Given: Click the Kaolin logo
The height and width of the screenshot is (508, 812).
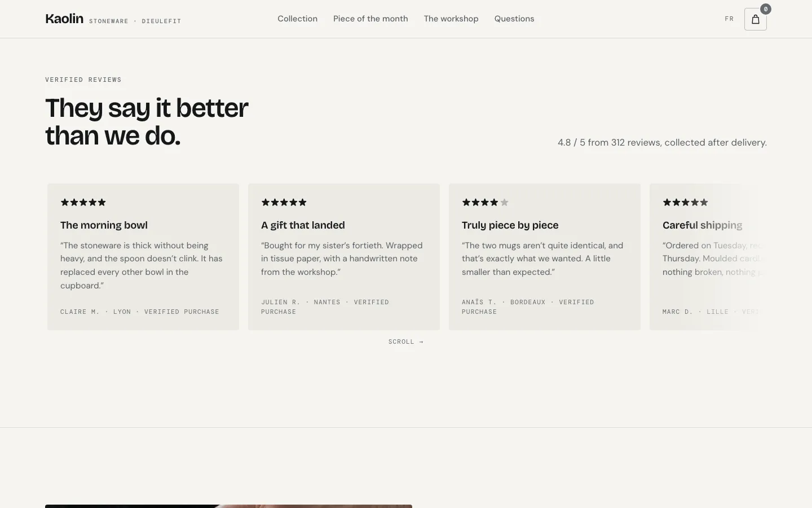Looking at the screenshot, I should click(64, 19).
